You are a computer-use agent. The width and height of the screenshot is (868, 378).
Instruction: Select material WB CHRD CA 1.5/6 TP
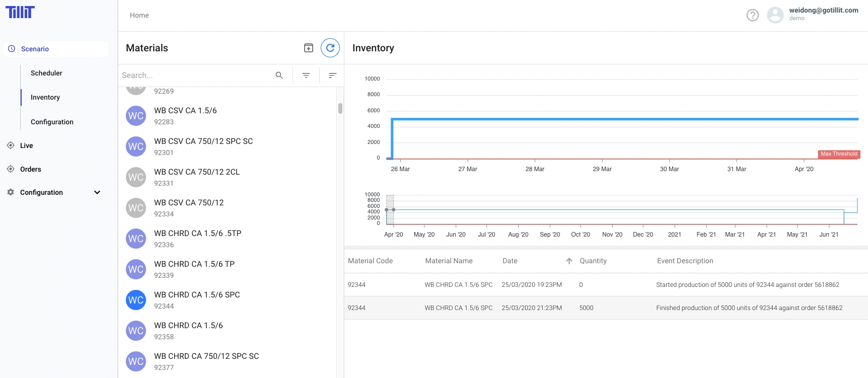pos(194,269)
